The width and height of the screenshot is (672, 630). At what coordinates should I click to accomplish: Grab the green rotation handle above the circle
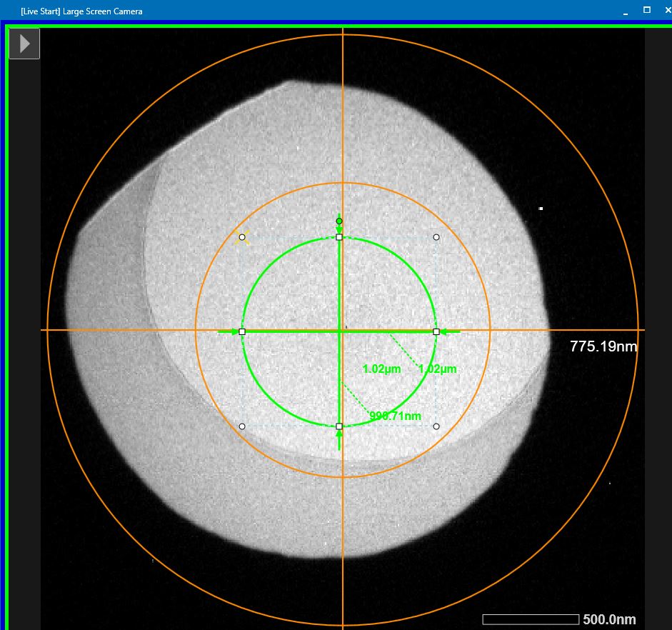point(339,221)
